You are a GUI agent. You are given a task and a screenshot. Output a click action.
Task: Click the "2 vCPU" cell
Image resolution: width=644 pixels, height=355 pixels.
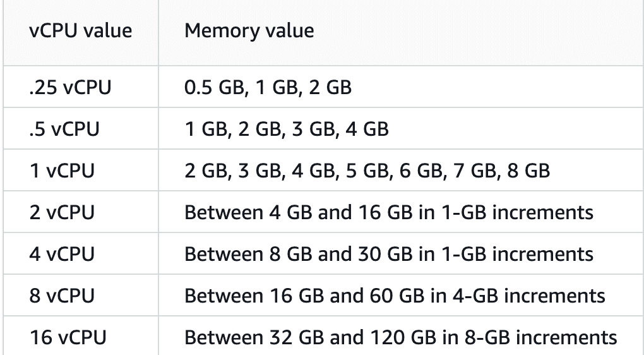pos(62,212)
